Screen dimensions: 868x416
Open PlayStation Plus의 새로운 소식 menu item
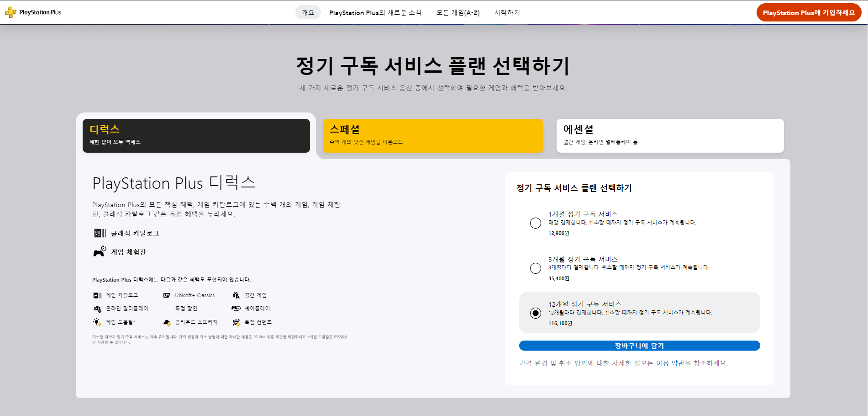click(x=375, y=13)
